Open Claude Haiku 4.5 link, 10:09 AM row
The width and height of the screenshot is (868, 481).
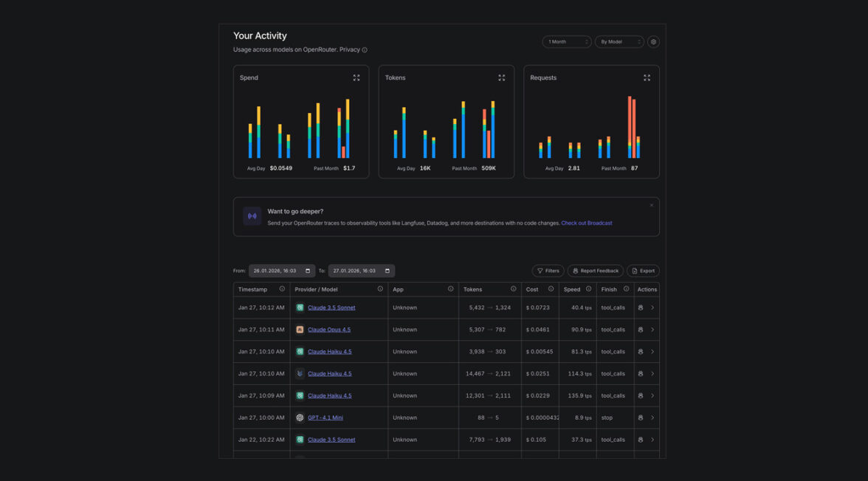click(x=329, y=395)
